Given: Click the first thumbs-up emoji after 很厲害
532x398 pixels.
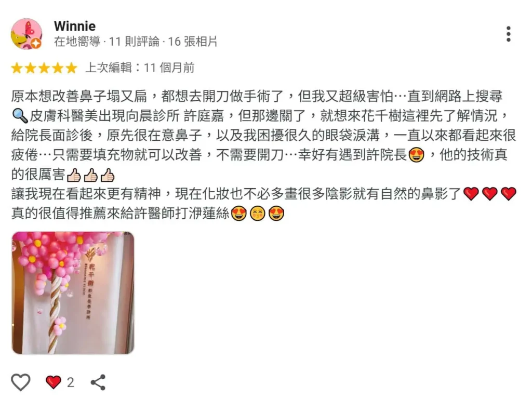Looking at the screenshot, I should (74, 175).
